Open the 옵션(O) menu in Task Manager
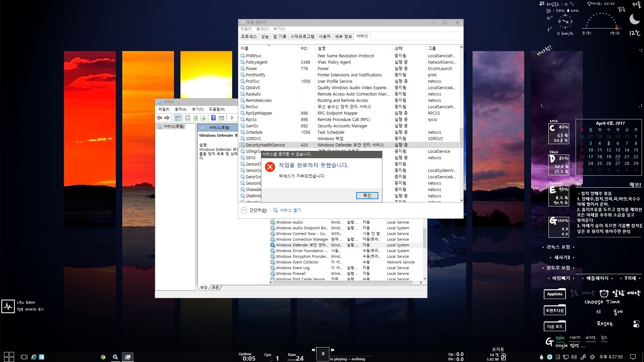 pos(262,29)
